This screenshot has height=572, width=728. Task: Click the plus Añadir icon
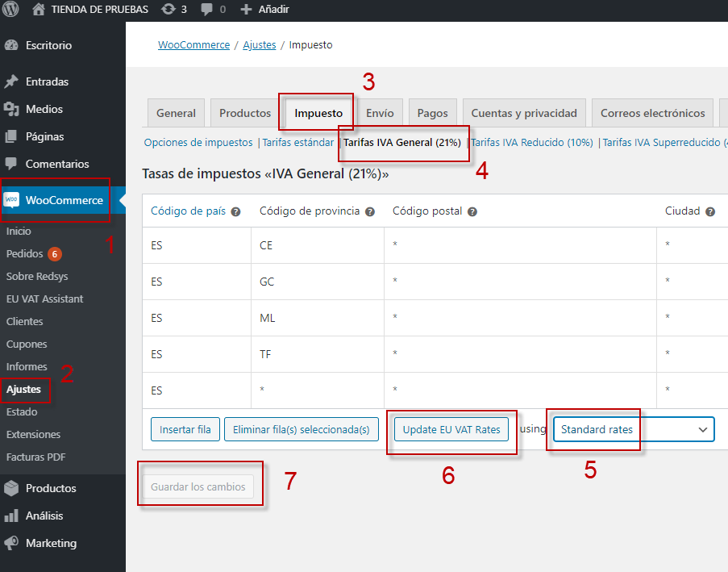(246, 10)
